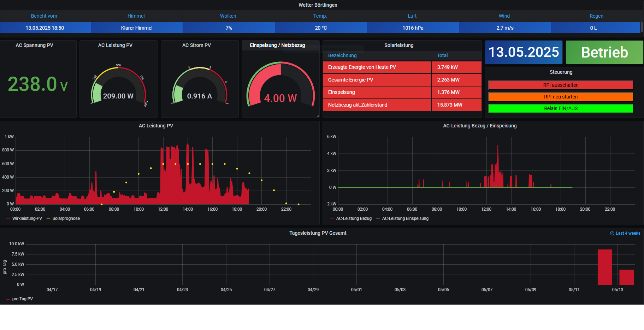Toggle the Solarprognose series label in legend
The width and height of the screenshot is (644, 330).
pyautogui.click(x=66, y=218)
